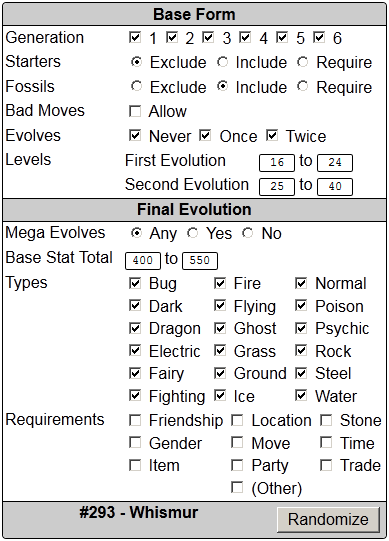Toggle the Ghost type checkbox
The height and width of the screenshot is (541, 389).
tap(220, 328)
